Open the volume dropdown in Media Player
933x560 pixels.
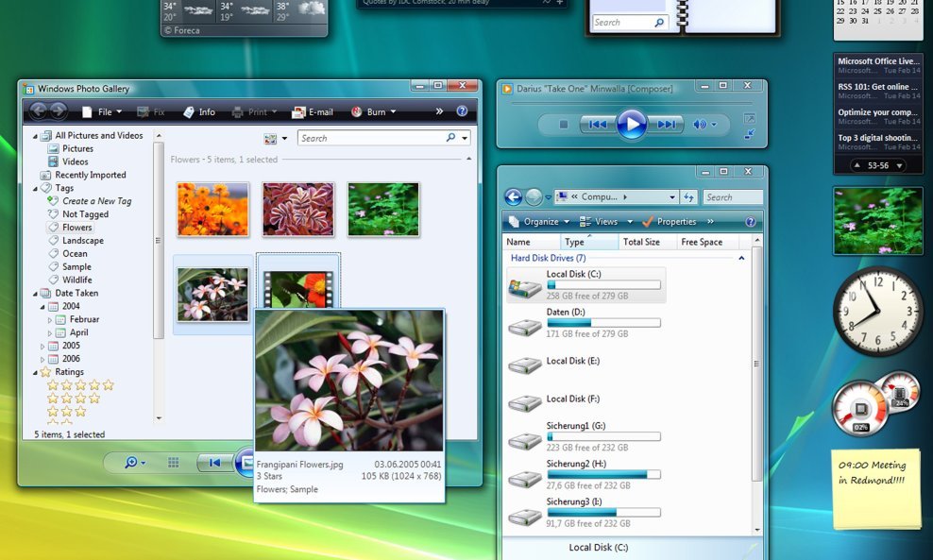(714, 125)
